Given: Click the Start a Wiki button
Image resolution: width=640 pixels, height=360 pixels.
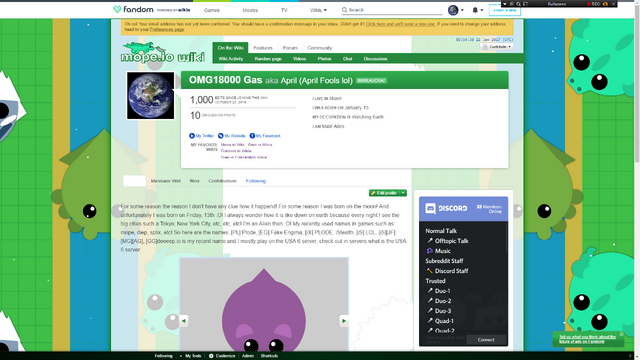Looking at the screenshot, I should click(x=505, y=10).
